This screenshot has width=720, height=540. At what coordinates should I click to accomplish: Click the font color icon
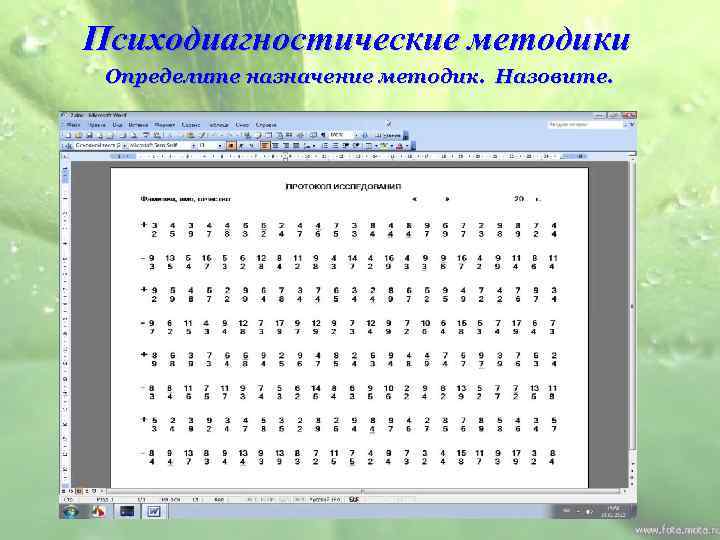(x=399, y=146)
